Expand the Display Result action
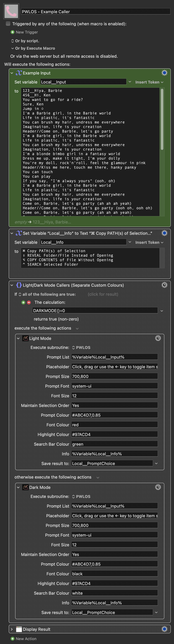This screenshot has width=174, height=644. (x=12, y=629)
